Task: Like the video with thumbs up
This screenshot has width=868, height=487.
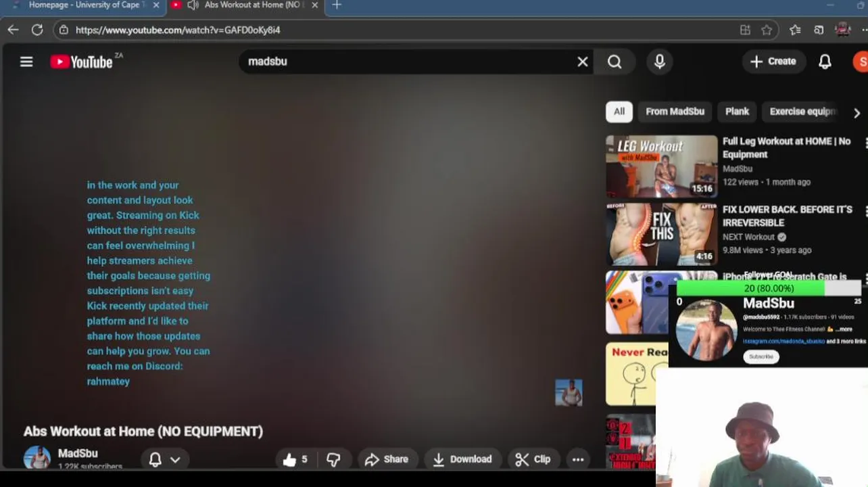Action: 295,459
